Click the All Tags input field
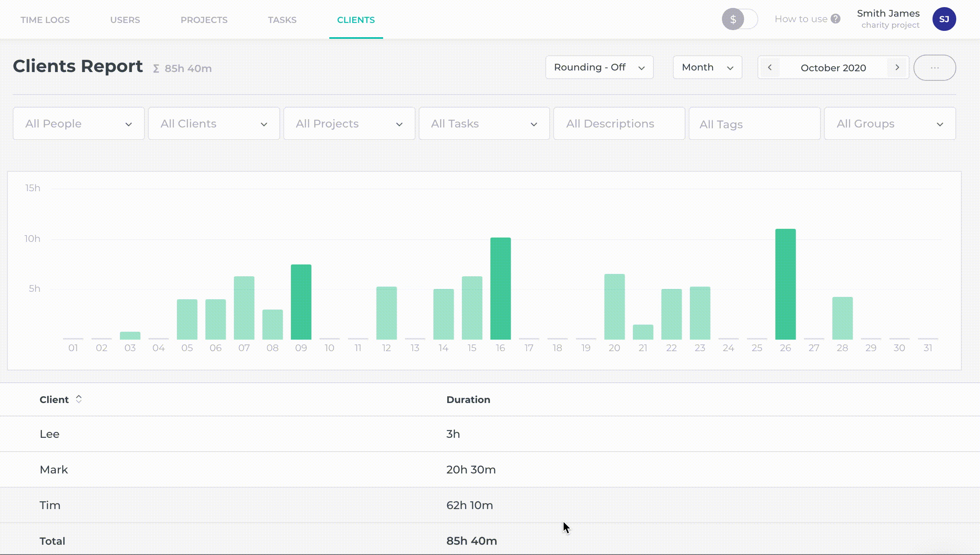The width and height of the screenshot is (980, 555). click(754, 124)
